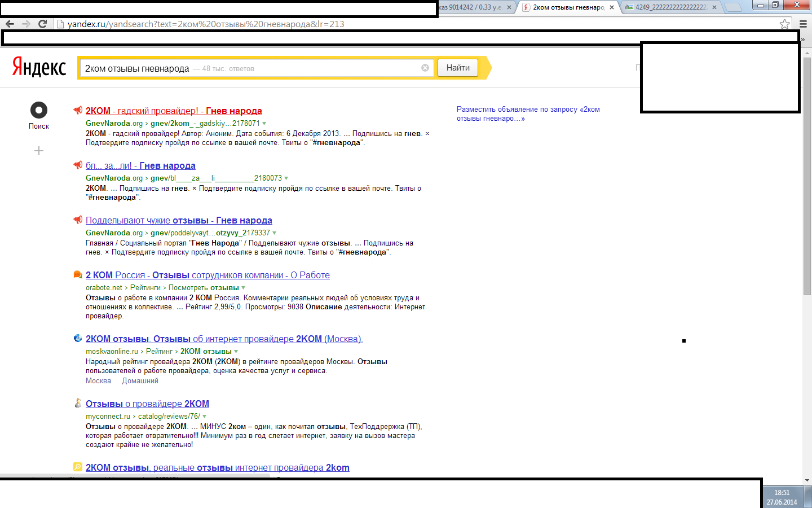The height and width of the screenshot is (508, 812).
Task: Open result '2КОМ - гадский провайдер! - Гнев народа'
Action: (174, 111)
